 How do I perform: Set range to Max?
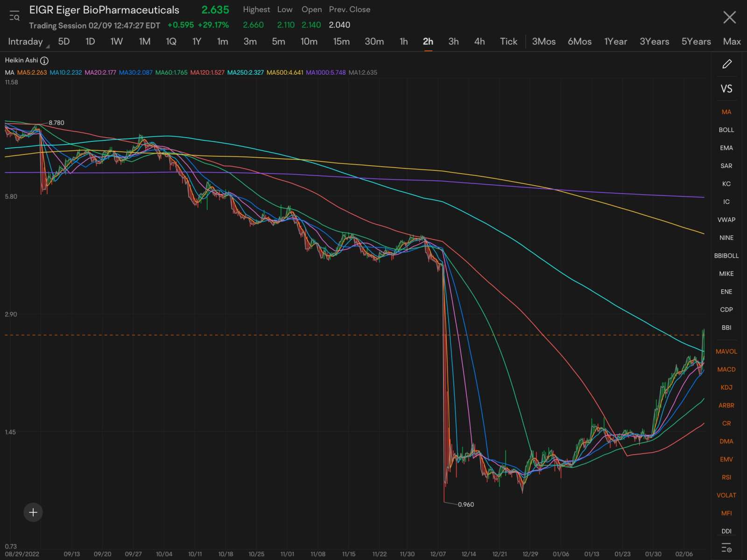click(732, 42)
